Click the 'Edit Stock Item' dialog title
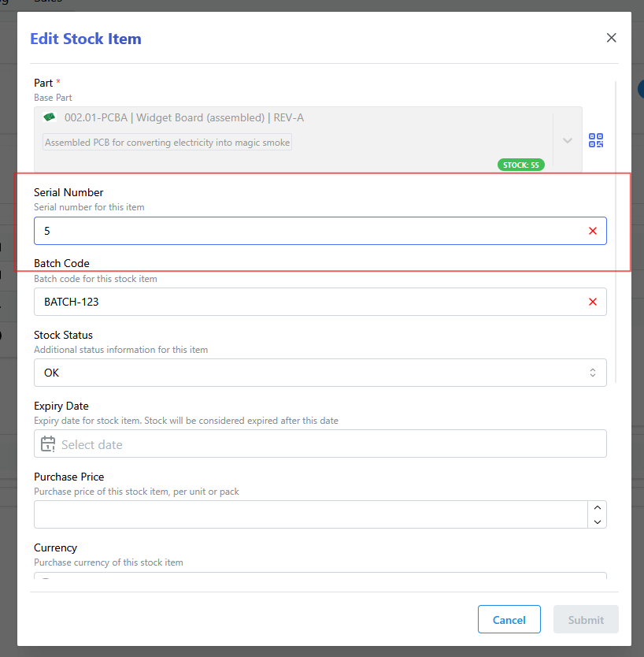 click(x=86, y=39)
